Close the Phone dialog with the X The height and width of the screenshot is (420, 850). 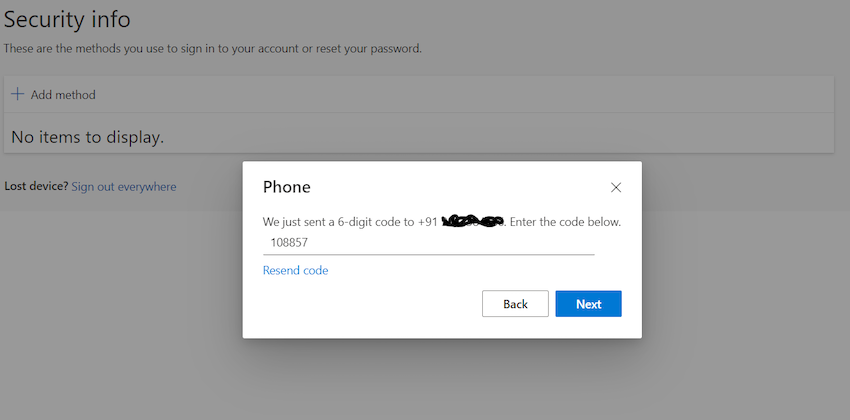pos(616,187)
